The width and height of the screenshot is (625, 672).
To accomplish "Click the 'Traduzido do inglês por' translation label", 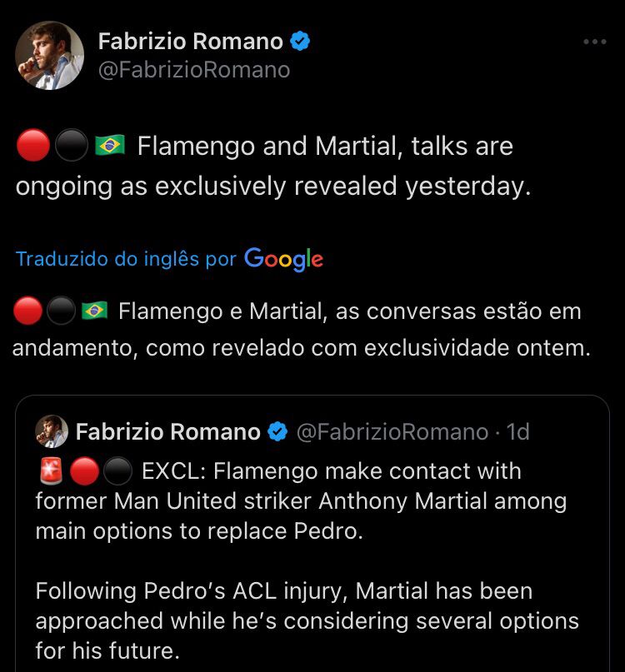I will coord(126,259).
